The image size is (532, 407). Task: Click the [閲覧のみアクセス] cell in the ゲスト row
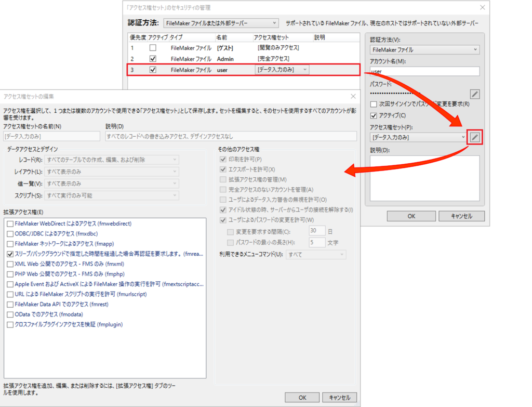coord(278,48)
